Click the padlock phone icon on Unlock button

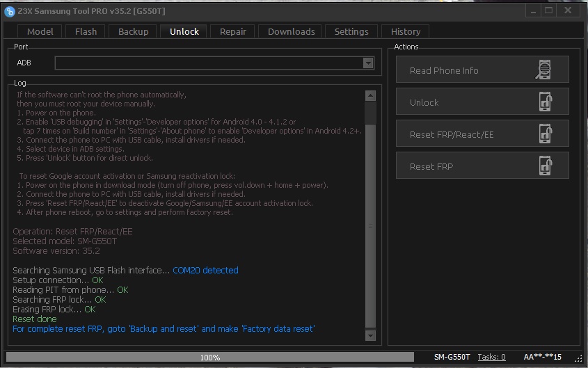[546, 102]
